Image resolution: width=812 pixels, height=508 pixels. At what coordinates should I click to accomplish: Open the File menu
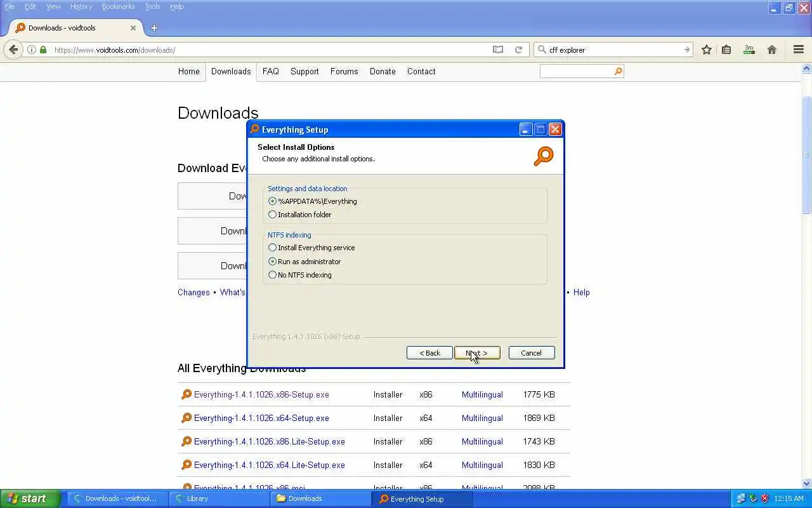[x=10, y=6]
